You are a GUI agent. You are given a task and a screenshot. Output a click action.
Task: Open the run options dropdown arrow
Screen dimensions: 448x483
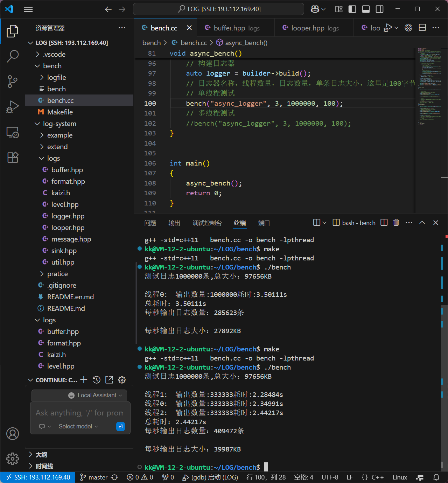397,28
